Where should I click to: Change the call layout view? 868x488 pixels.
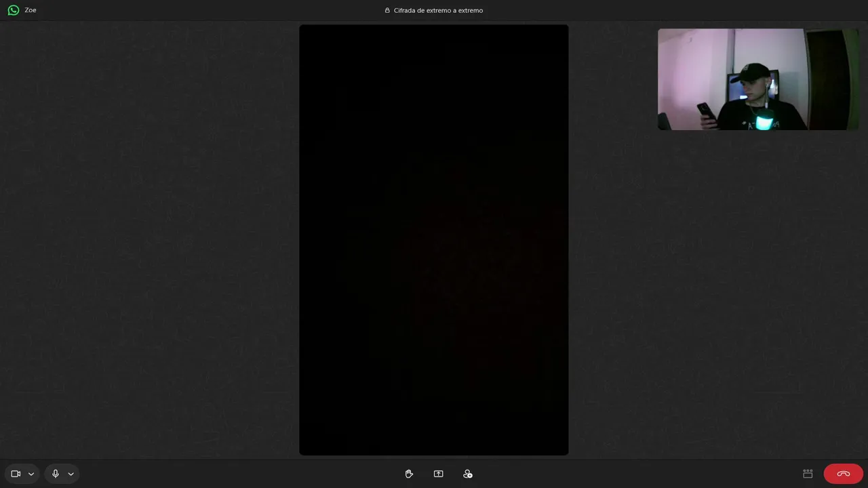pos(808,474)
